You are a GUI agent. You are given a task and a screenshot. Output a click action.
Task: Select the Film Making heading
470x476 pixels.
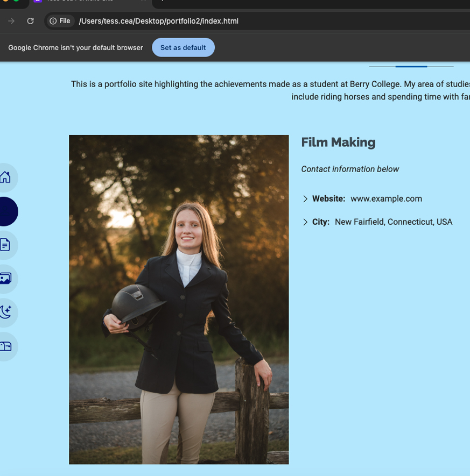tap(338, 142)
